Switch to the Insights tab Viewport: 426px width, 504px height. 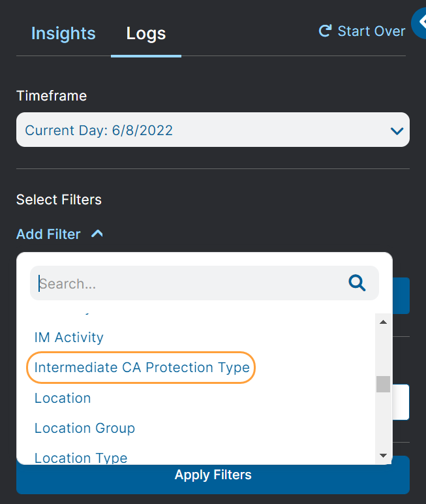[63, 33]
